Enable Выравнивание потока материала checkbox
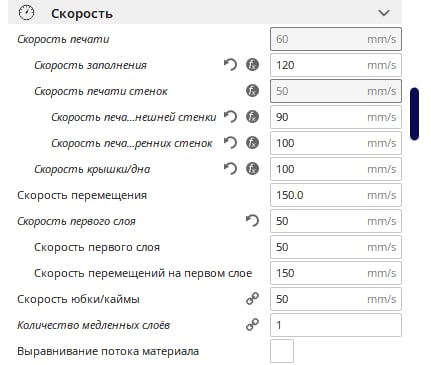Image resolution: width=431 pixels, height=365 pixels. click(x=282, y=351)
